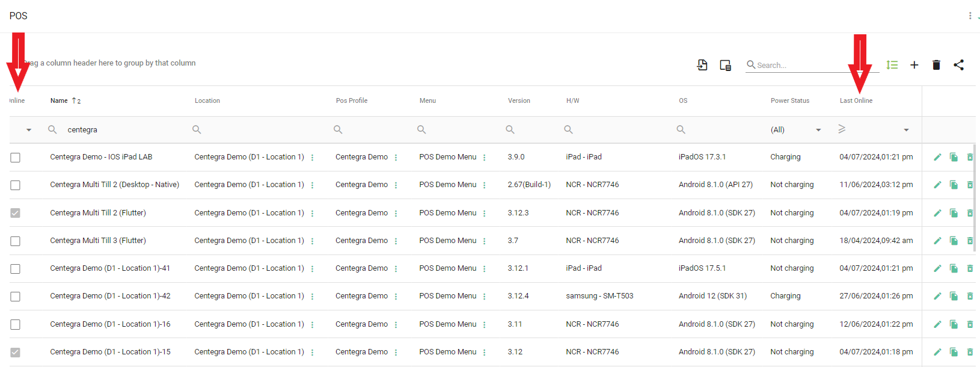Viewport: 980px width, 367px height.
Task: Sort by the Version column header
Action: coord(519,101)
